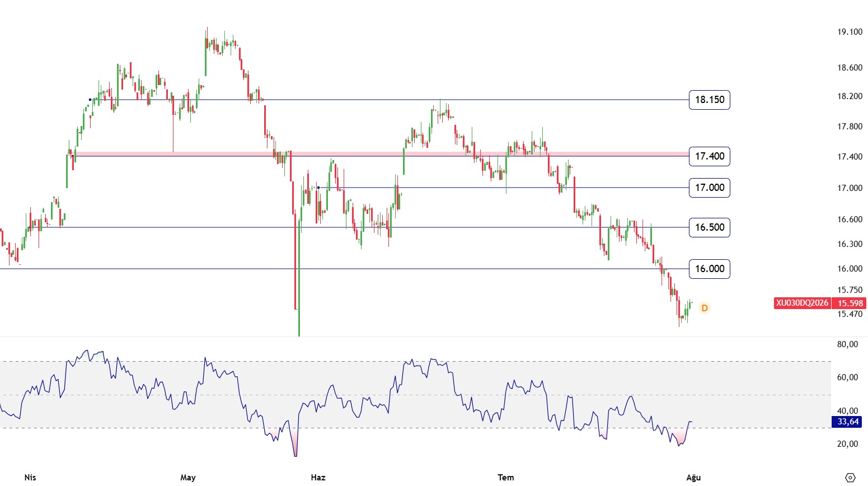Select the boxed 16.000 line label

[x=710, y=269]
